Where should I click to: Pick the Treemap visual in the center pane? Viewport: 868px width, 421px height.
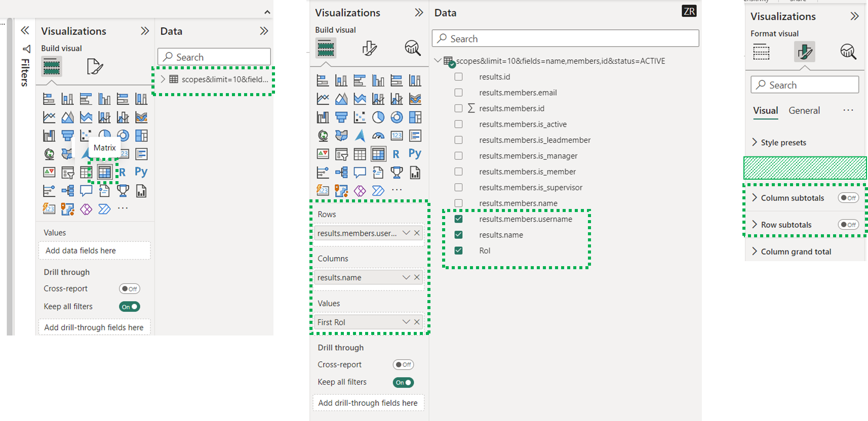[415, 117]
